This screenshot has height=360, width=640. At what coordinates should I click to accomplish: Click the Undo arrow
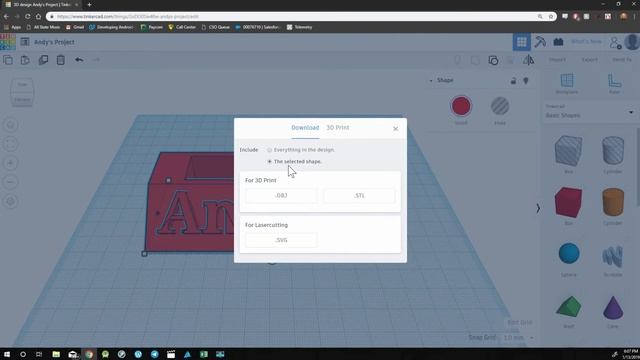pyautogui.click(x=79, y=60)
